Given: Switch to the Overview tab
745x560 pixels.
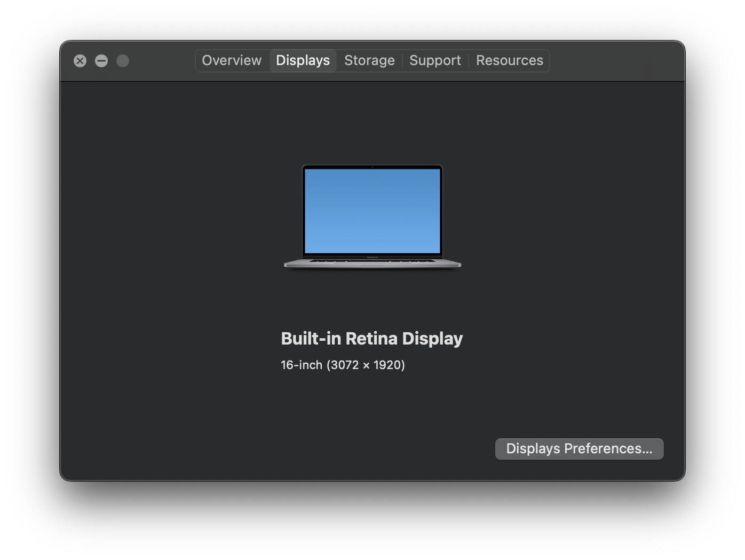Looking at the screenshot, I should pyautogui.click(x=232, y=60).
